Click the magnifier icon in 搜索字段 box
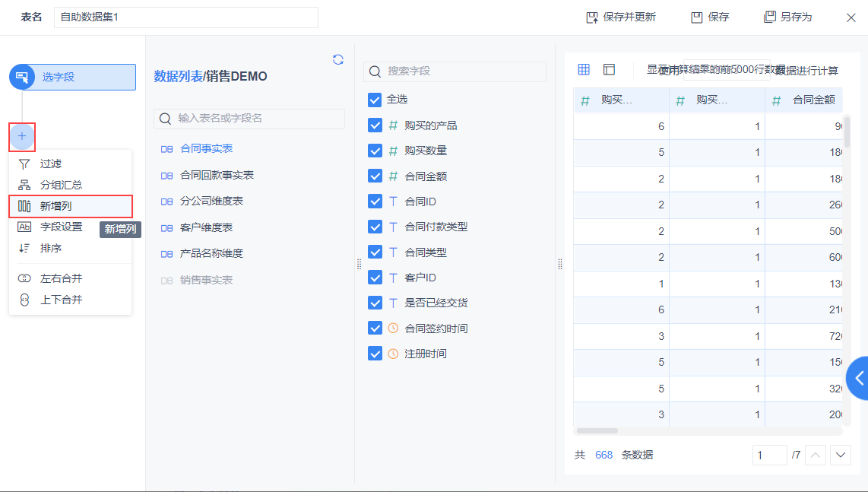 click(x=375, y=71)
